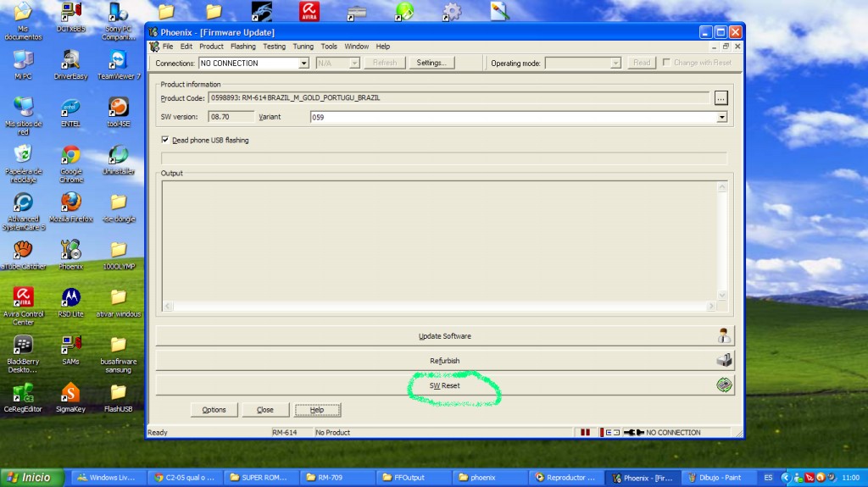Click the Help button at bottom
Image resolution: width=868 pixels, height=487 pixels.
[x=317, y=410]
